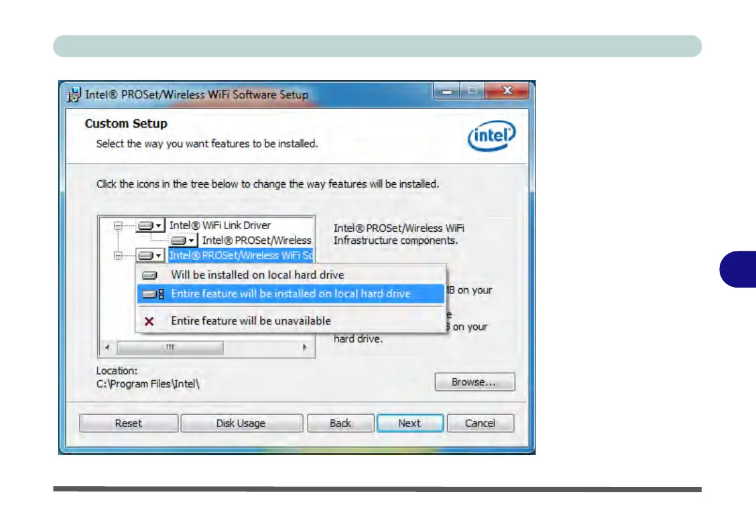Screen dimensions: 756x532
Task: Open the Intel WiFi Link Driver install dropdown
Action: click(150, 225)
